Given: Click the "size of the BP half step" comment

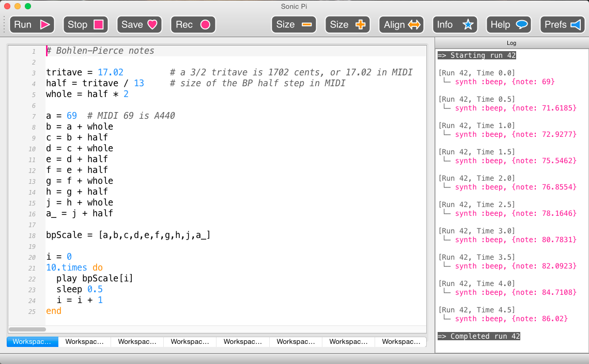Looking at the screenshot, I should [257, 83].
